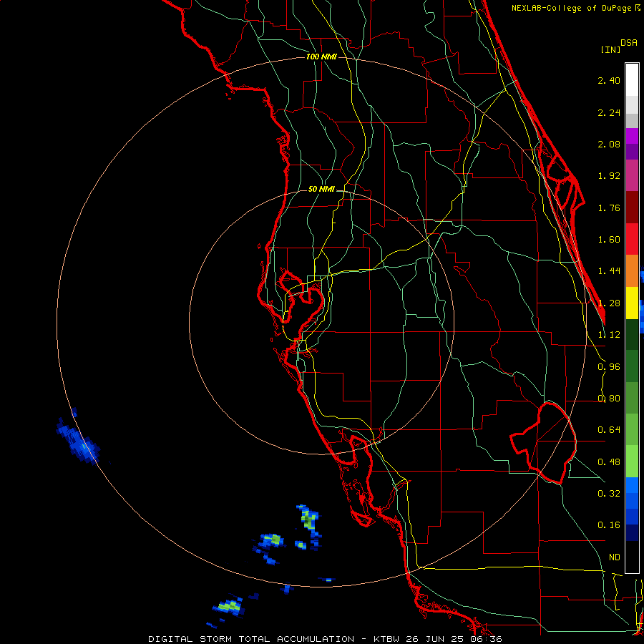Click the 1.60 legend value
The image size is (644, 644).
(609, 240)
